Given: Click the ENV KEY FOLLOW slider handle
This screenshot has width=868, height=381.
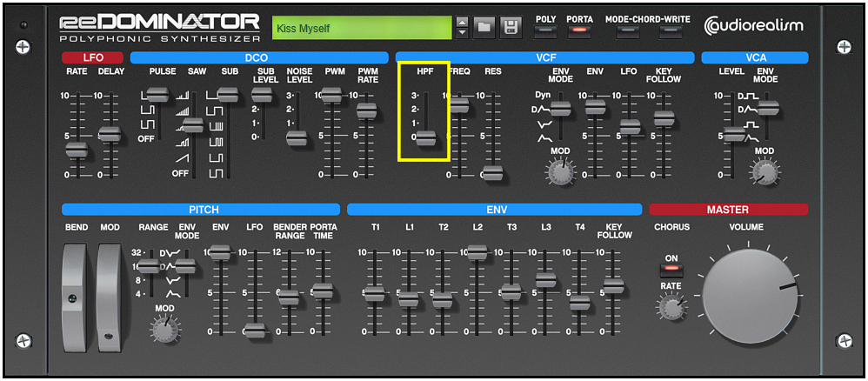Looking at the screenshot, I should (613, 285).
